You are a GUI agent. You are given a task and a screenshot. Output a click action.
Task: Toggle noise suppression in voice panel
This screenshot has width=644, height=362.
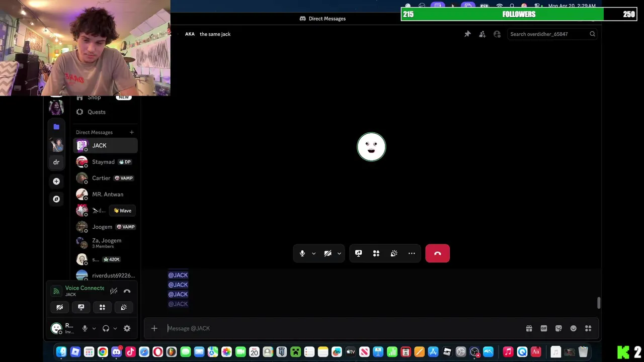tap(114, 291)
